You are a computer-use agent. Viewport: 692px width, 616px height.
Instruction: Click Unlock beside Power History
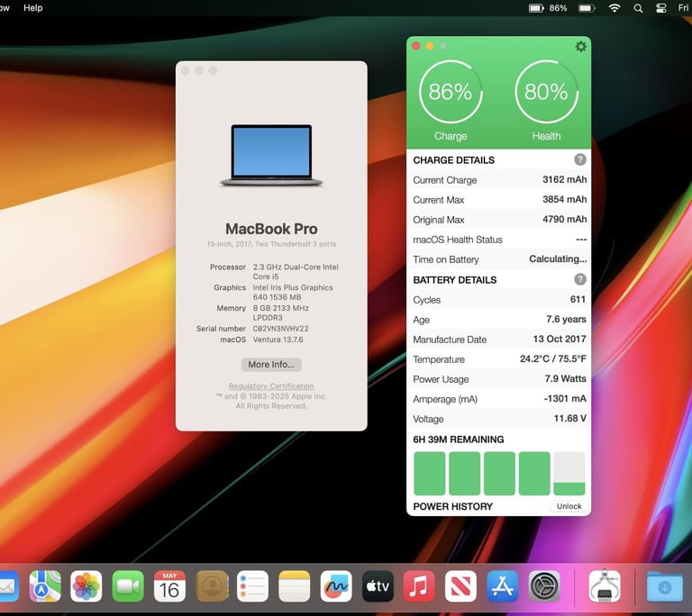coord(569,506)
